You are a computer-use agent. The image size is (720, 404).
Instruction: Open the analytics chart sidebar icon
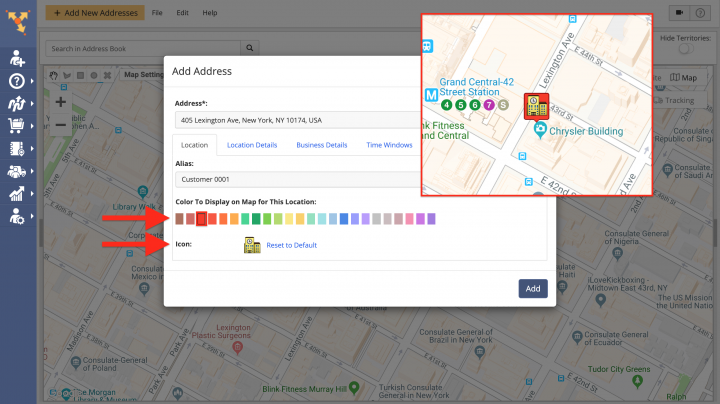(17, 194)
